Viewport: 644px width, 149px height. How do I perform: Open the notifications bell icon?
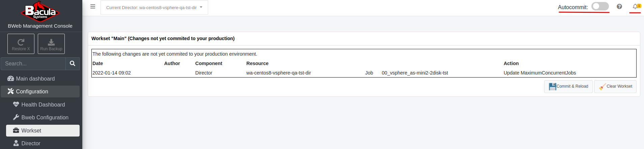click(635, 6)
